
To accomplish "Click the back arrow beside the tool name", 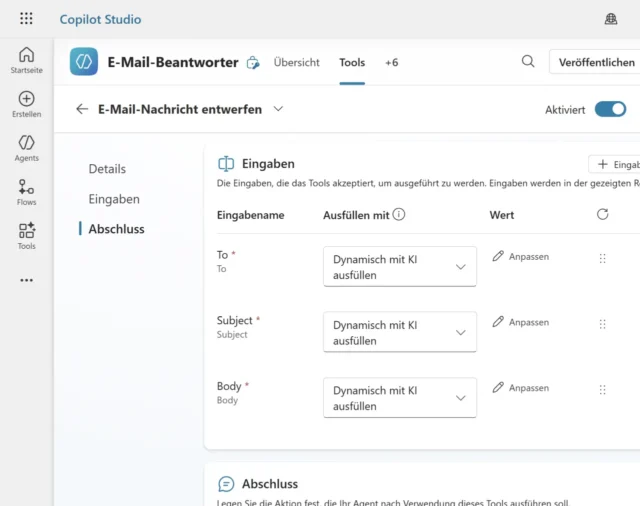I will 82,109.
